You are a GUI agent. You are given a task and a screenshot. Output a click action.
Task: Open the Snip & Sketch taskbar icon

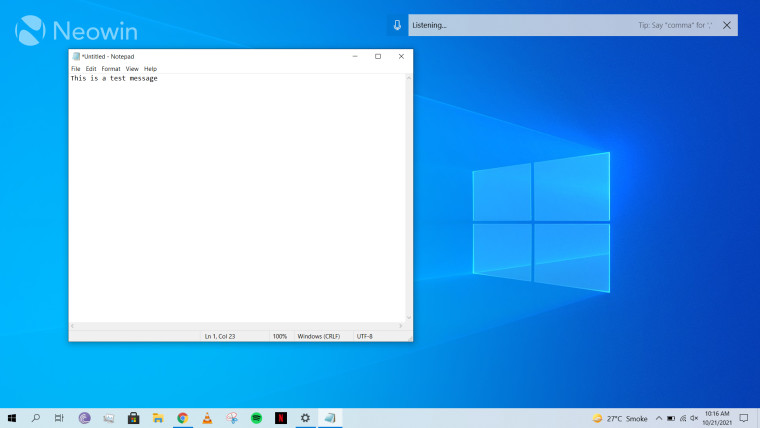(232, 418)
